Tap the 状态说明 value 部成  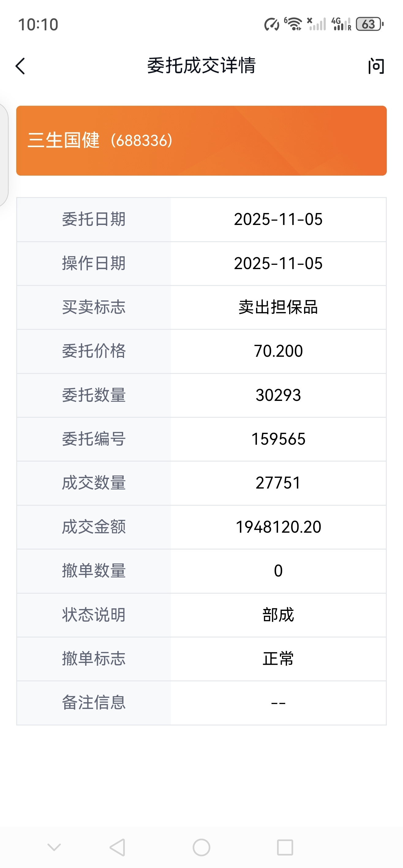(278, 615)
